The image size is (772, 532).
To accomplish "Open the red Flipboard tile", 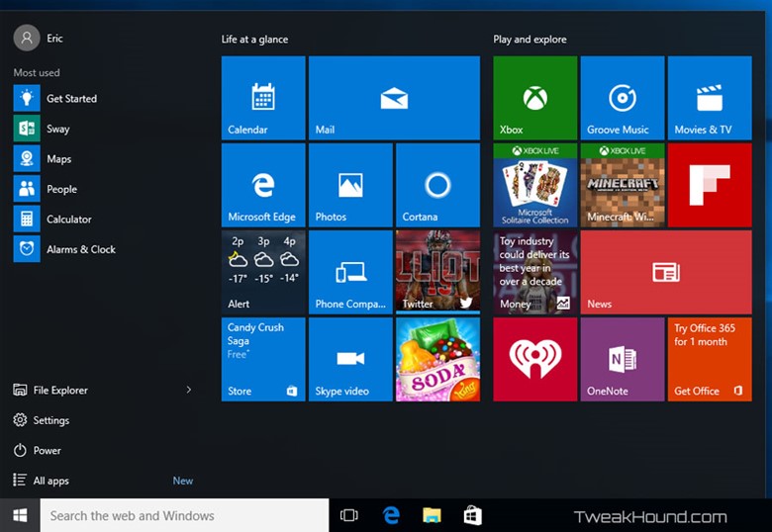I will (710, 185).
